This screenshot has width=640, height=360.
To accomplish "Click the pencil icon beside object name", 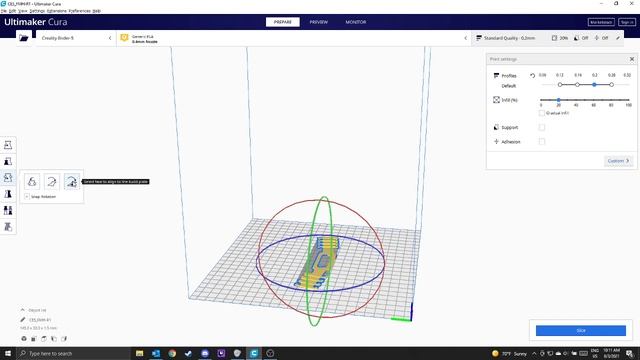I will (x=23, y=320).
